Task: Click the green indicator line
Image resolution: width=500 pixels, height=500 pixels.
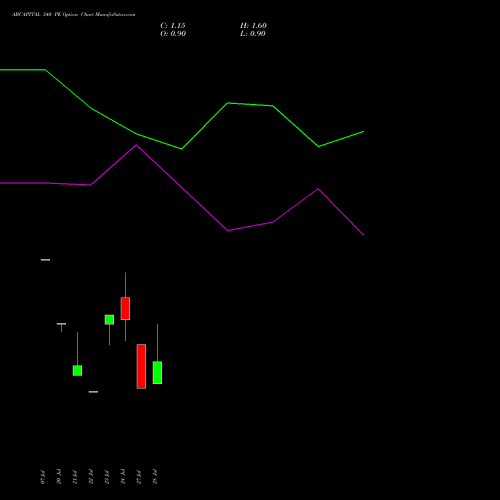Action: point(182,108)
